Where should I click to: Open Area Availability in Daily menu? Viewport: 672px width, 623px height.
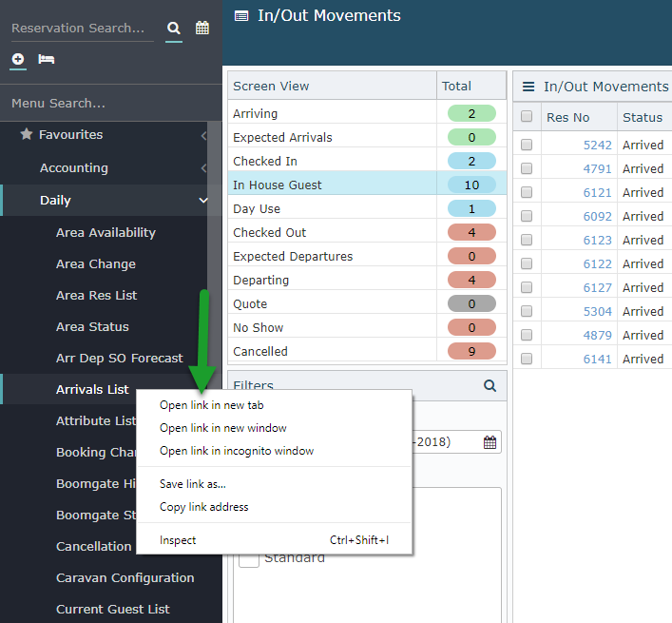click(106, 232)
